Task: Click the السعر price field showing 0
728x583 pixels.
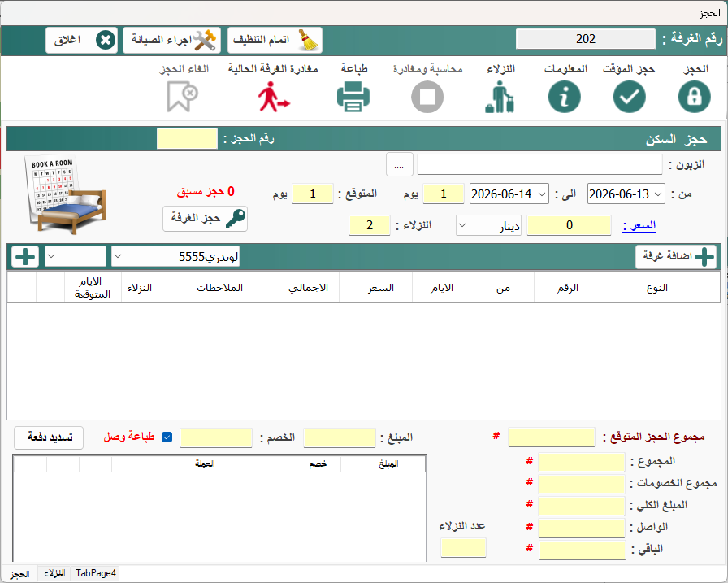Action: [569, 225]
